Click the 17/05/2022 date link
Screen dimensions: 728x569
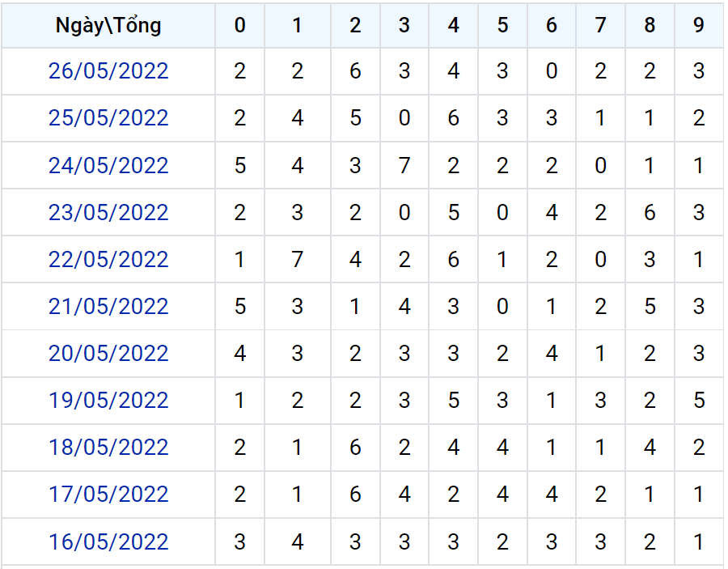(108, 495)
